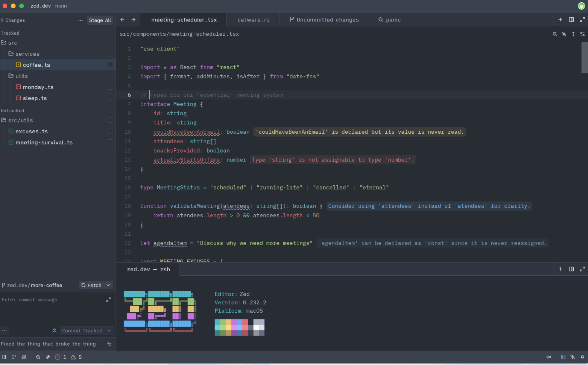Check the coffee.ts staging checkbox
588x365 pixels.
pyautogui.click(x=110, y=65)
